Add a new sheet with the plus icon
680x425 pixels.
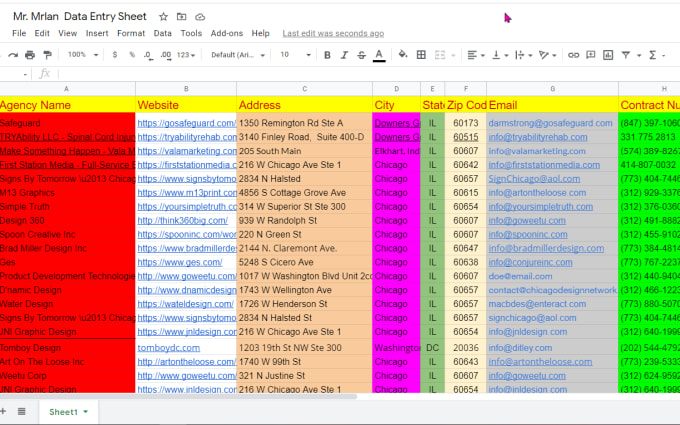(x=3, y=412)
